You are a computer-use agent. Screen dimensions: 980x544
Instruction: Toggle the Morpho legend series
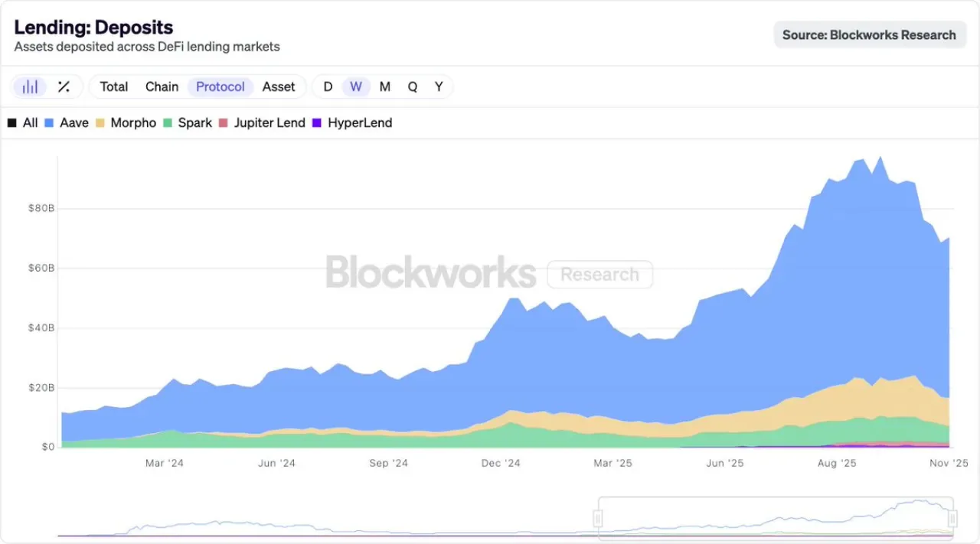(x=126, y=122)
